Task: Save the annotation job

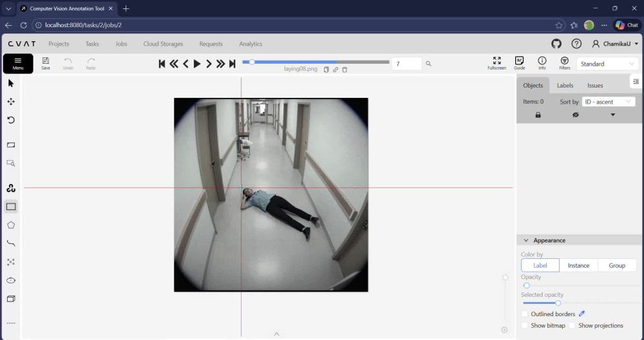Action: coord(46,64)
